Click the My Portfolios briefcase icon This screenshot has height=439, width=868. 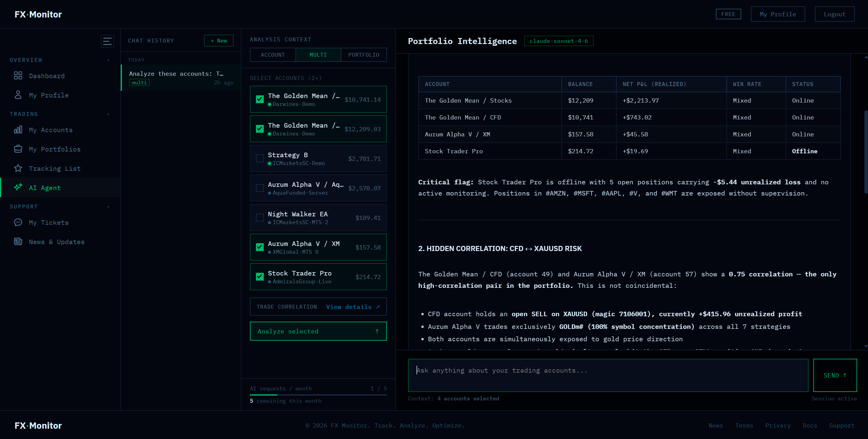(18, 149)
